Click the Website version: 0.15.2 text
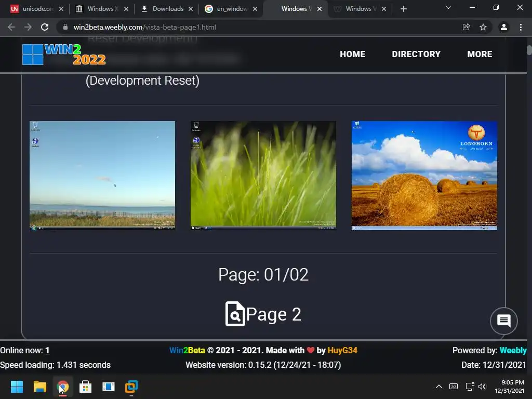Image resolution: width=532 pixels, height=399 pixels. click(263, 365)
